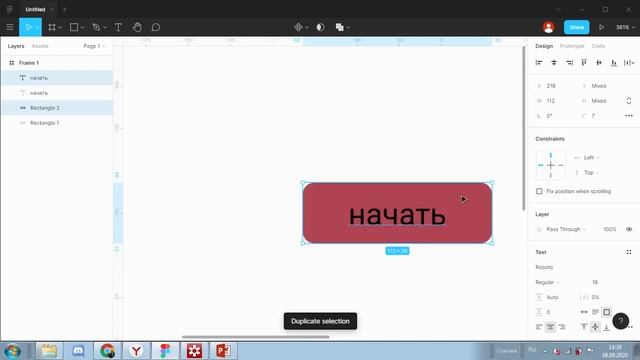Viewport: 640px width, 360px height.
Task: Click the Use as Mask icon
Action: 320,27
